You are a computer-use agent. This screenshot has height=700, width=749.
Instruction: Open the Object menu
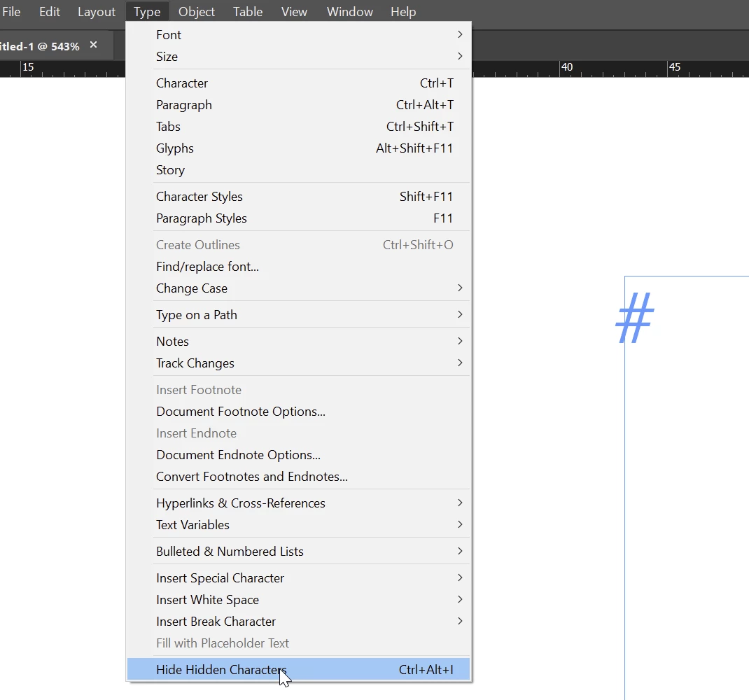[x=196, y=11]
